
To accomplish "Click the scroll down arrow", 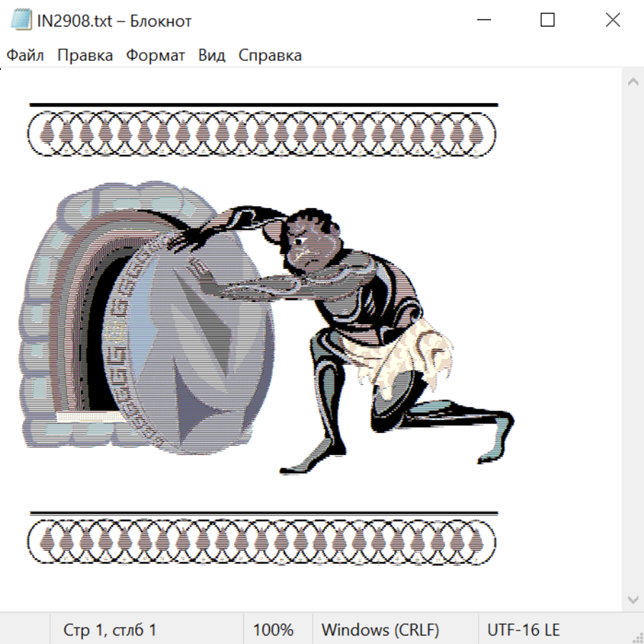I will pyautogui.click(x=633, y=598).
